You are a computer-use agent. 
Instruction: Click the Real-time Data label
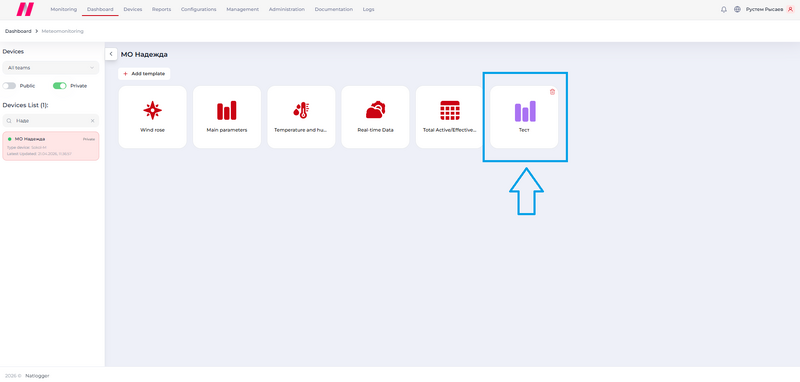click(376, 130)
